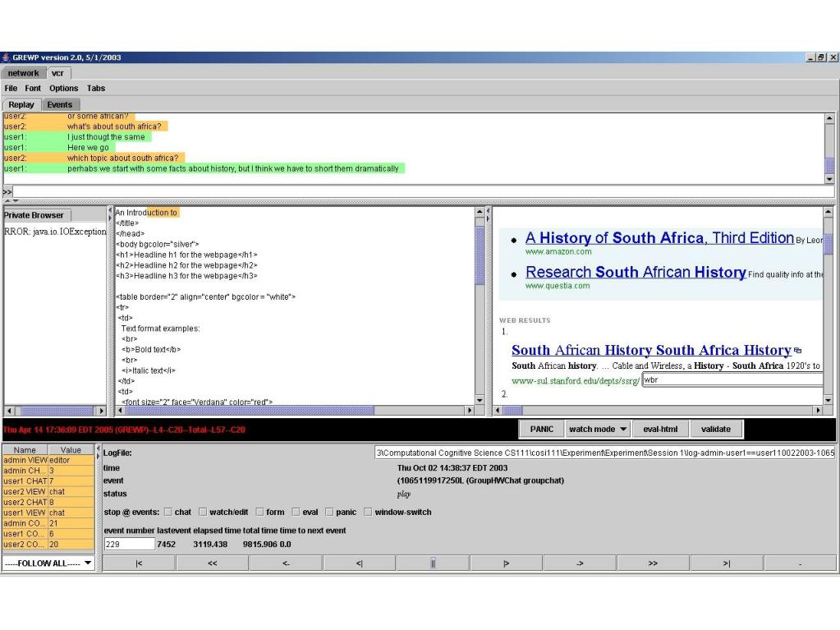Jump to last event with >| button
The image size is (840, 630).
pos(727,563)
